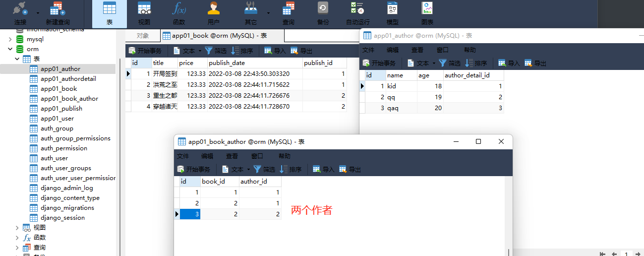
Task: Open the 其它 tools icon
Action: [x=250, y=14]
